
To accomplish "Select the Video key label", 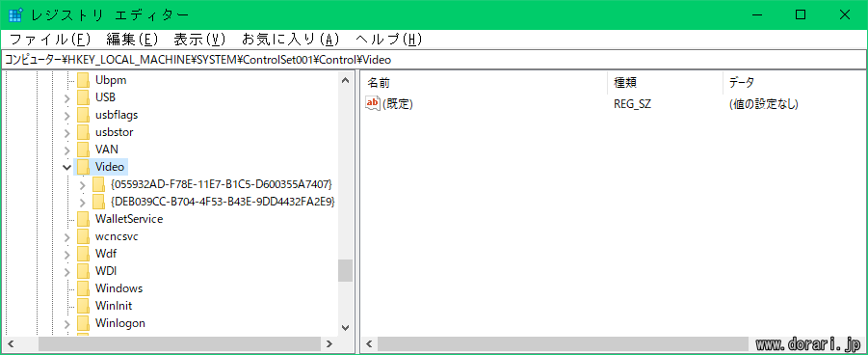I will tap(110, 166).
